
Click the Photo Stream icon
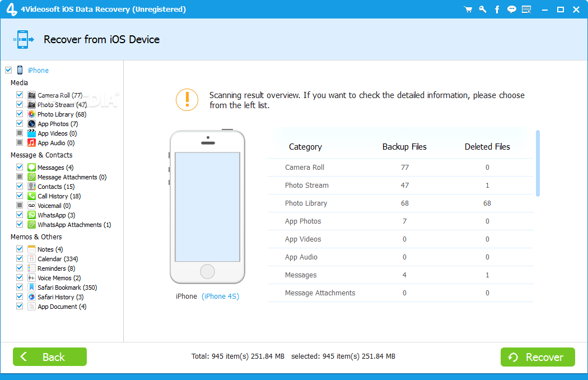pyautogui.click(x=31, y=104)
